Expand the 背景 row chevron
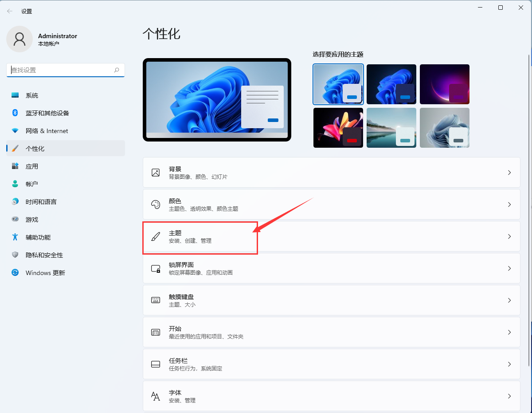 tap(509, 173)
